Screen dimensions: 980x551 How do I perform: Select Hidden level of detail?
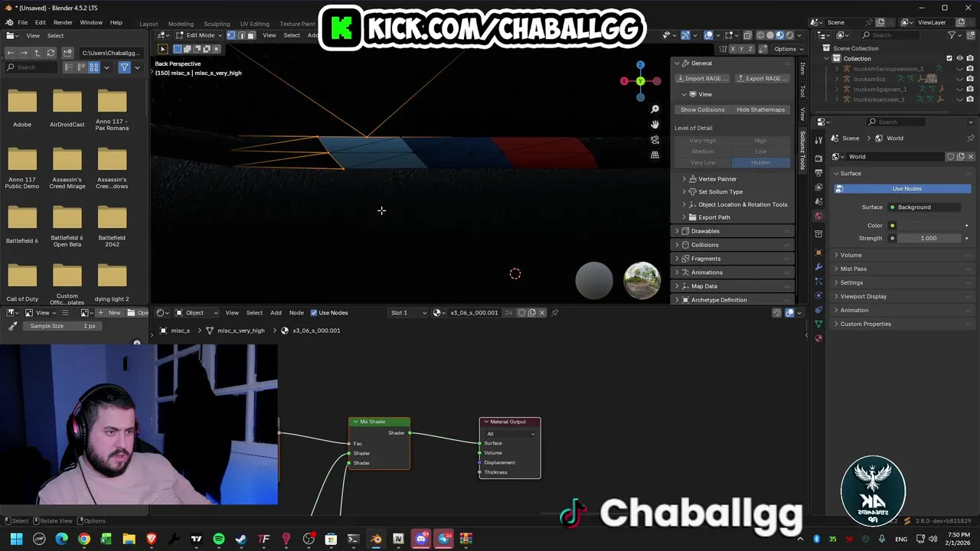tap(760, 162)
